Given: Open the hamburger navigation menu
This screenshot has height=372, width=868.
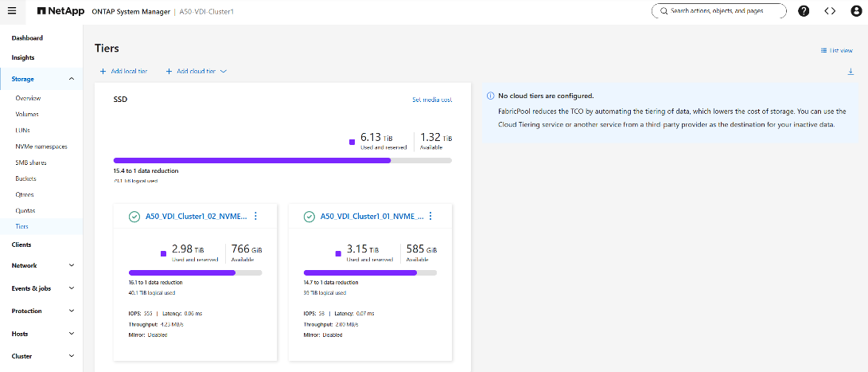Looking at the screenshot, I should pyautogui.click(x=12, y=10).
